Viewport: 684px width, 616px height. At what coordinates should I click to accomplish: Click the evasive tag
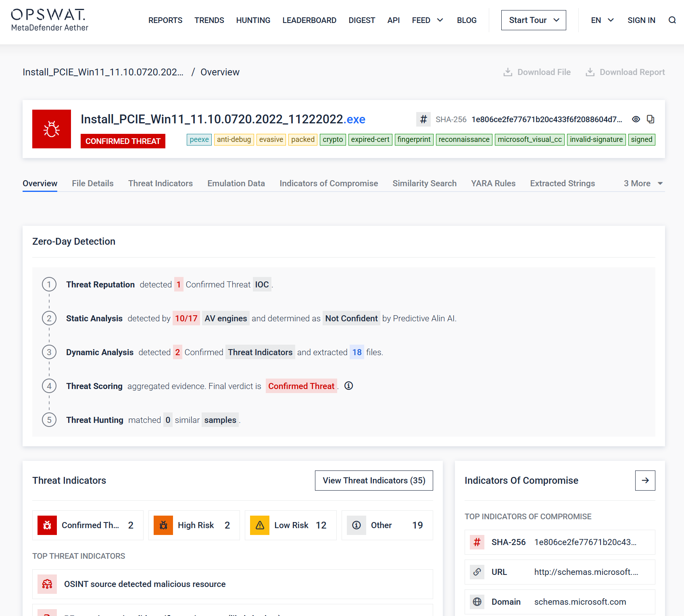click(x=271, y=139)
